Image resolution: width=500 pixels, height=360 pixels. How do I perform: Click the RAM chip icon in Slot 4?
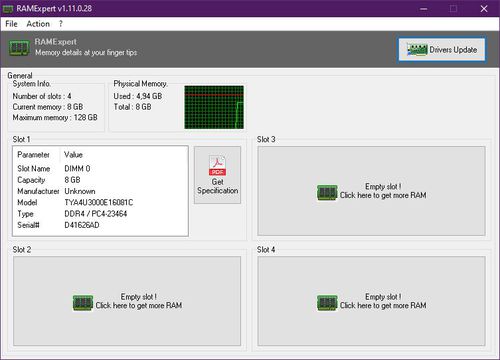point(327,303)
